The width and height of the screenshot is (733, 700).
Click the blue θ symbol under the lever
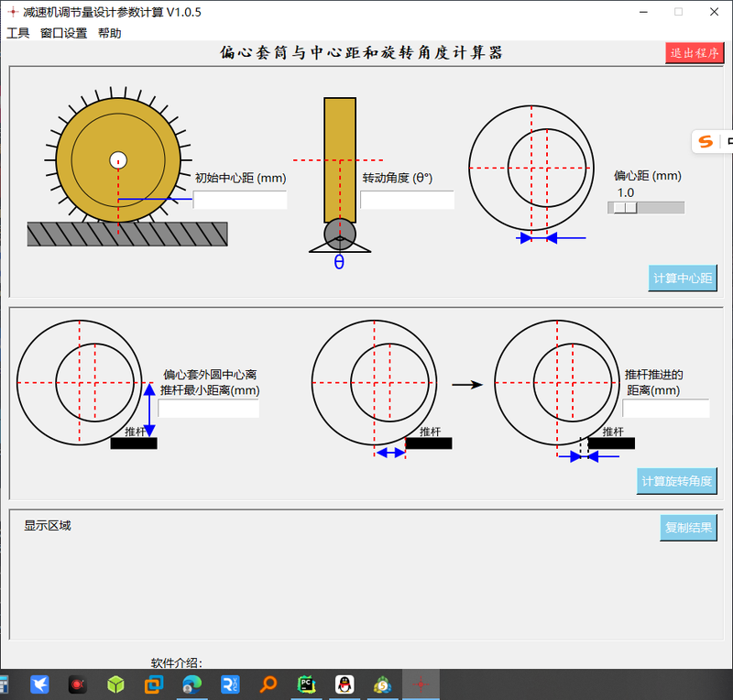click(339, 262)
